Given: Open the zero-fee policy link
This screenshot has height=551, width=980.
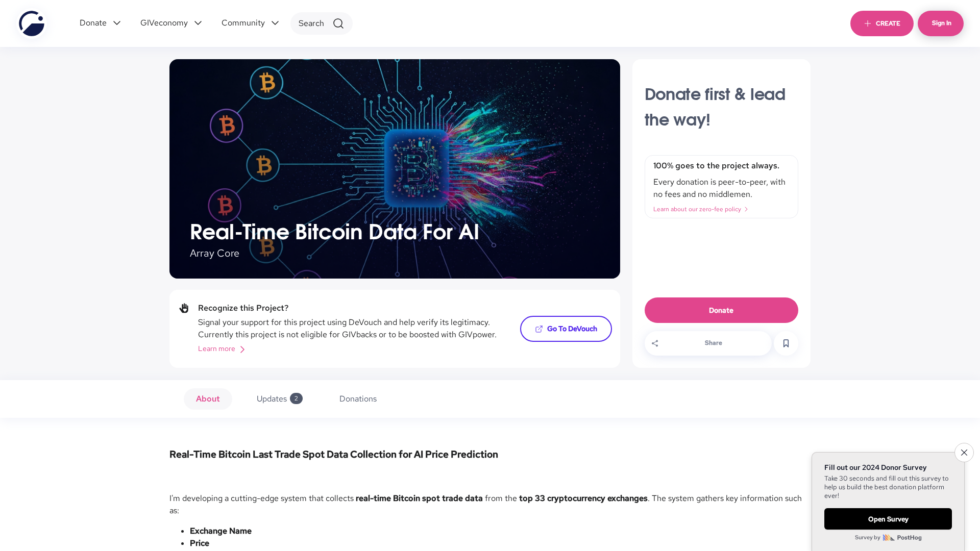Looking at the screenshot, I should pyautogui.click(x=700, y=209).
